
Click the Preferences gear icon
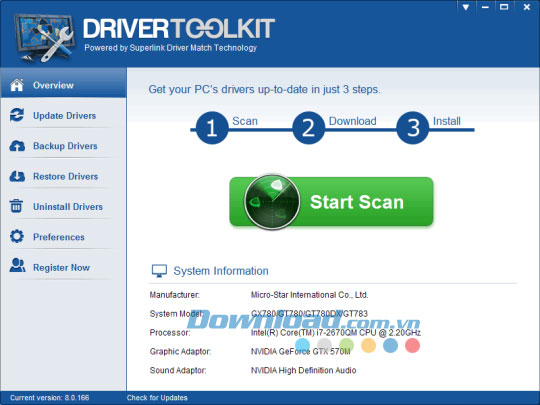[x=17, y=237]
